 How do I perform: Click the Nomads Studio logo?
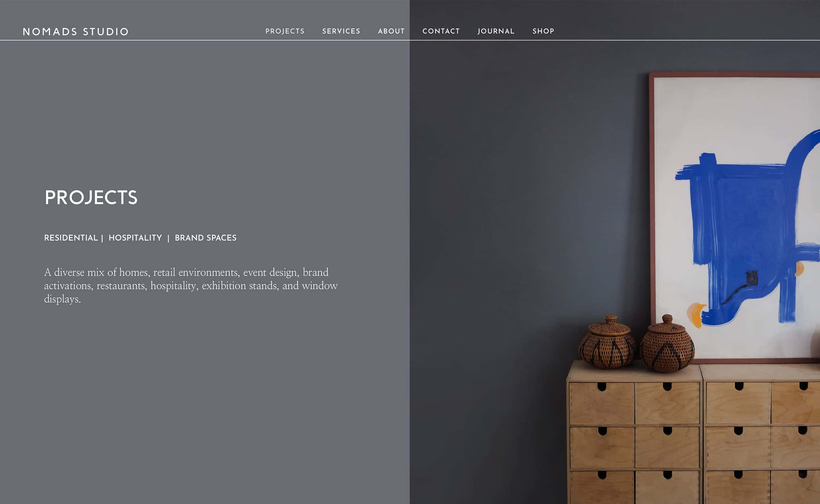75,32
